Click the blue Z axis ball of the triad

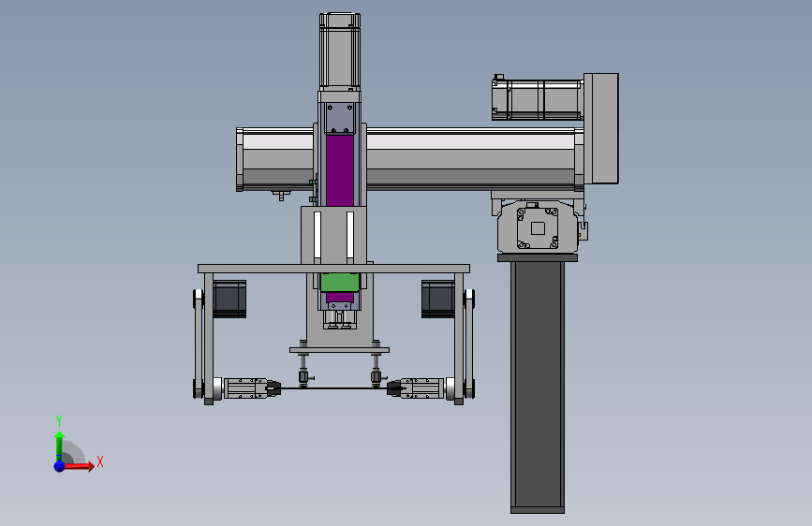(x=60, y=466)
